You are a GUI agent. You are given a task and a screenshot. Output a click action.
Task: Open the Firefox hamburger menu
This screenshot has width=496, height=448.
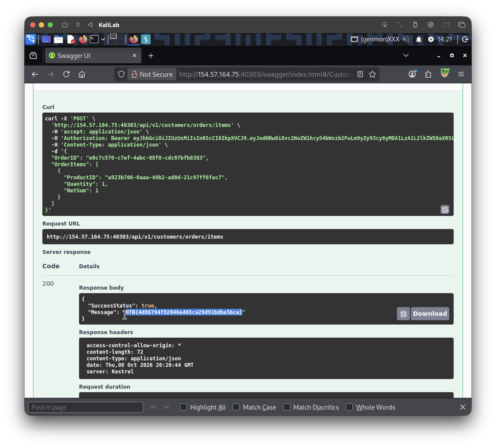click(x=461, y=74)
